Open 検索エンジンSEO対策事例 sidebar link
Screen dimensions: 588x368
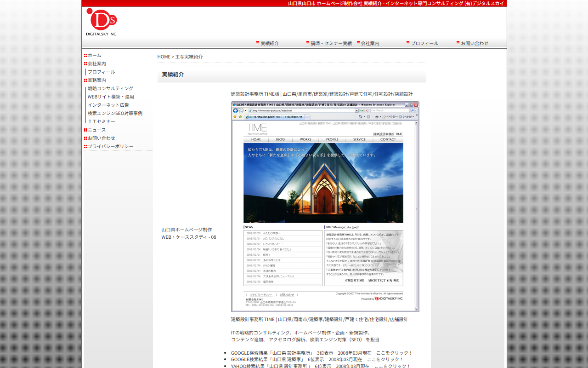(115, 113)
